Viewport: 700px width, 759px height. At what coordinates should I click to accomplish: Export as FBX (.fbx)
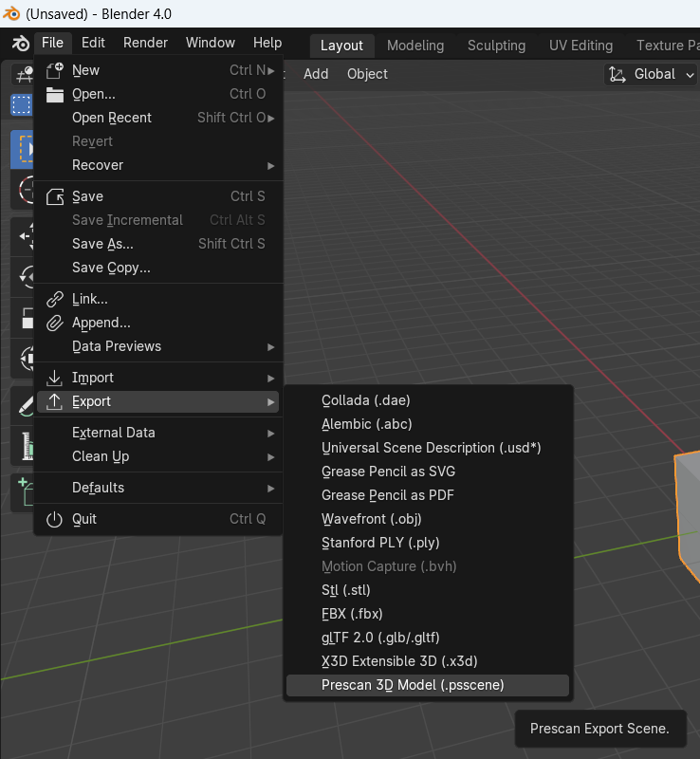click(x=428, y=614)
